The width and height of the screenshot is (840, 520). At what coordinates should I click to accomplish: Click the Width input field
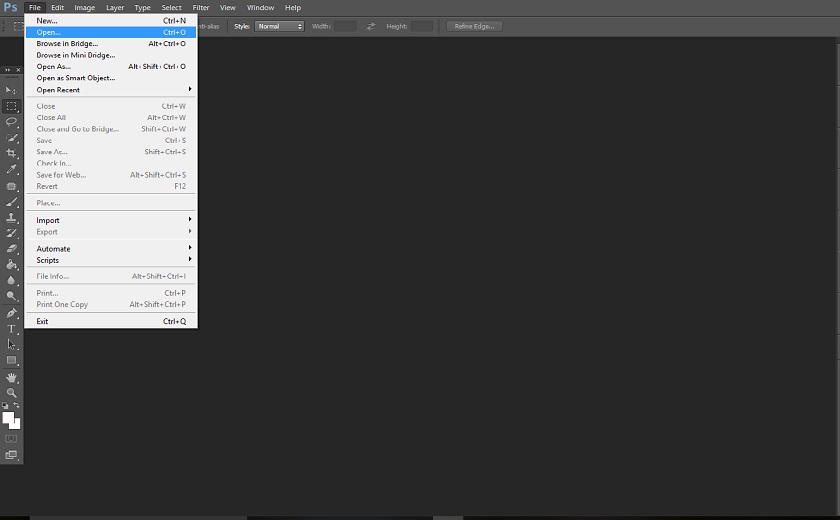click(345, 26)
